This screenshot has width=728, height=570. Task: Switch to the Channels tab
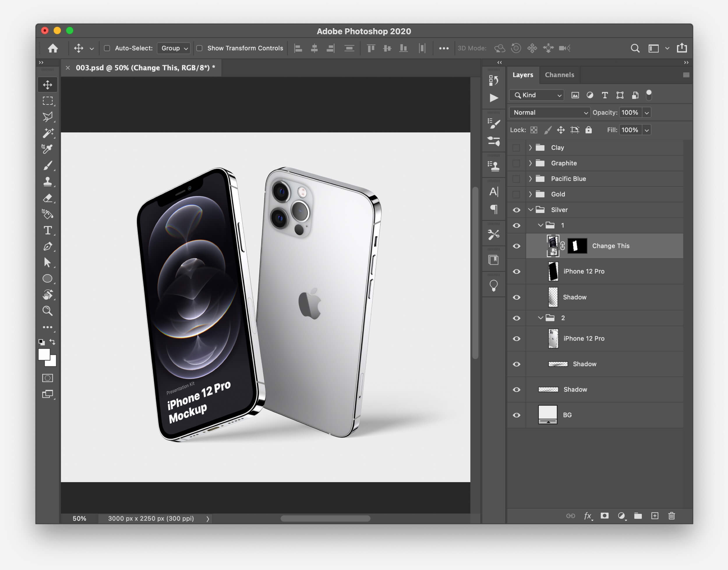coord(559,75)
